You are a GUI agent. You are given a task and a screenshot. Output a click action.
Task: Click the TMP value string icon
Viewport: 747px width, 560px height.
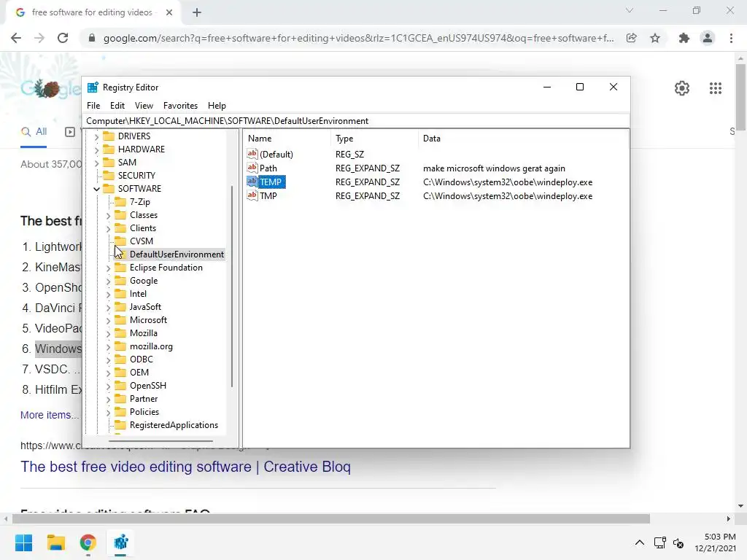click(x=252, y=195)
